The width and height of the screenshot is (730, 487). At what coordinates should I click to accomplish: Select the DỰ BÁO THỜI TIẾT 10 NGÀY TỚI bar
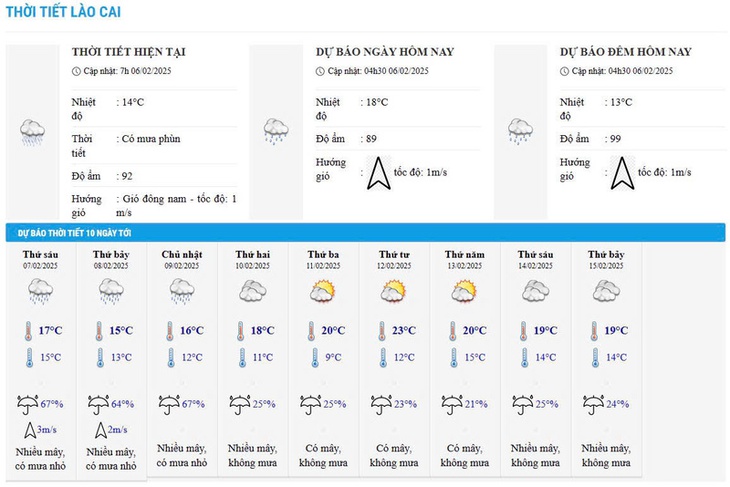pyautogui.click(x=365, y=233)
